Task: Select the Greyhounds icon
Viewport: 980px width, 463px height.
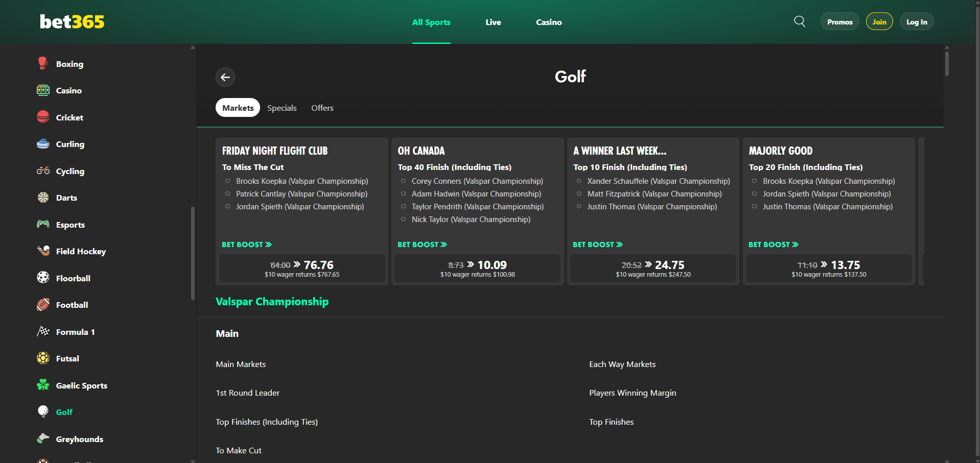Action: click(43, 438)
